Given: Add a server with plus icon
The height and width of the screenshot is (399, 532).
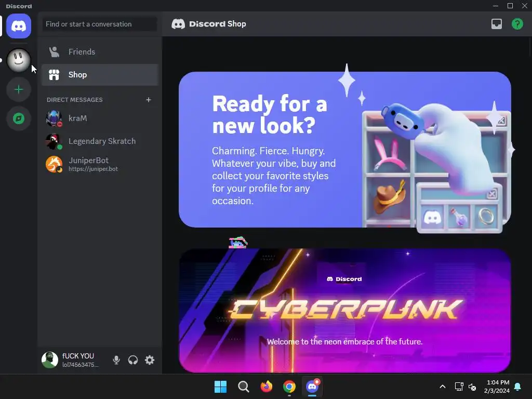Looking at the screenshot, I should tap(19, 89).
